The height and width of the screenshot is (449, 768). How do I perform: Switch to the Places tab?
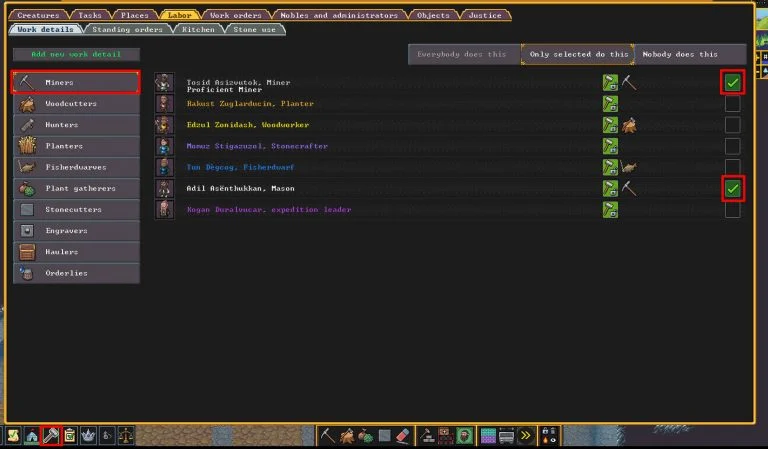(x=135, y=15)
